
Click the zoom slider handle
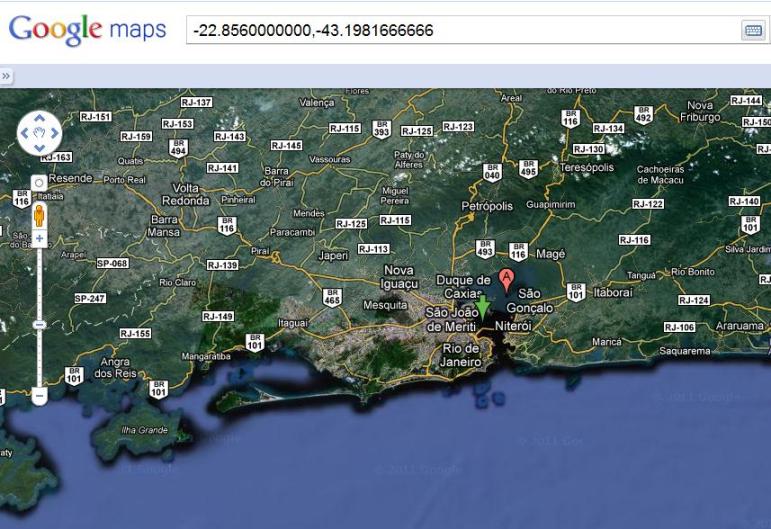pyautogui.click(x=39, y=324)
